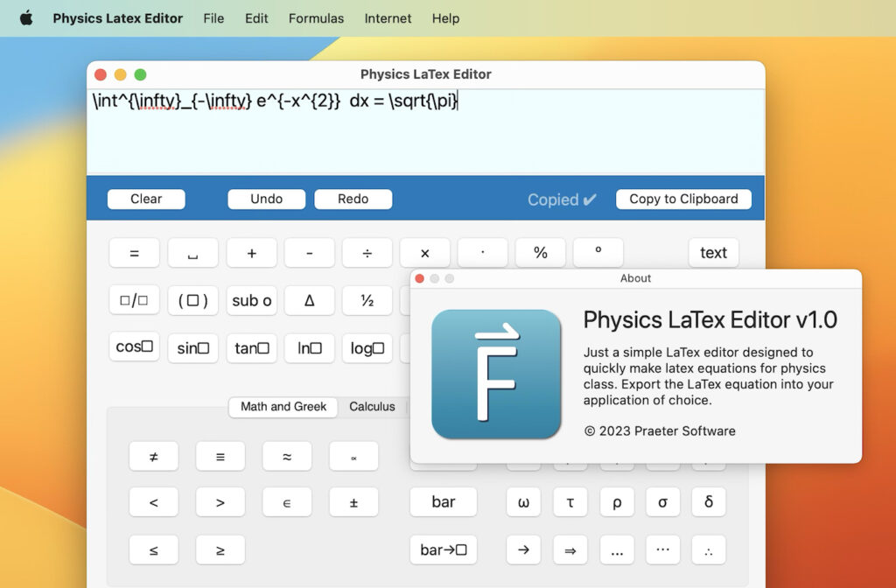Insert the sigma (σ) symbol

662,502
